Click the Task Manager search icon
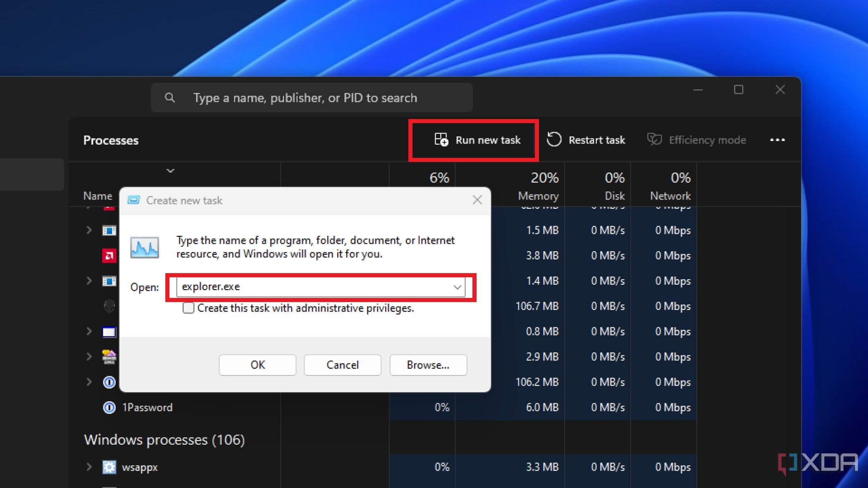The height and width of the screenshot is (488, 868). pyautogui.click(x=169, y=97)
